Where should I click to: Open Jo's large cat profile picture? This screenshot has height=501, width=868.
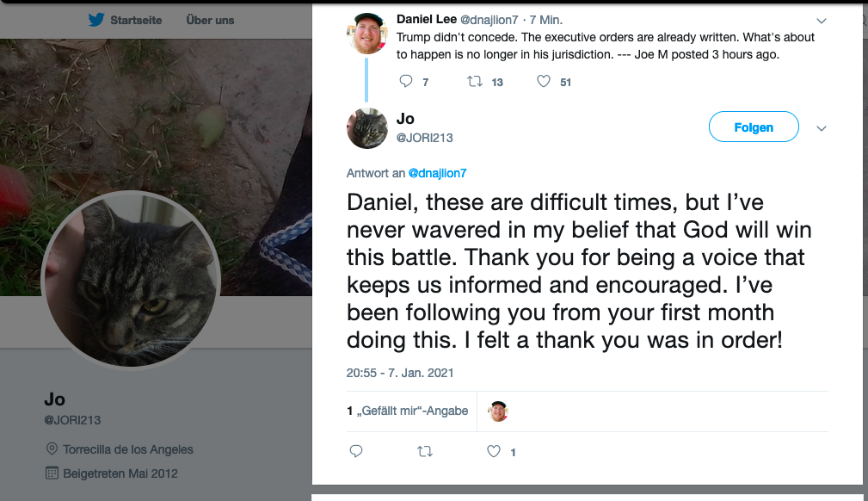[x=132, y=278]
